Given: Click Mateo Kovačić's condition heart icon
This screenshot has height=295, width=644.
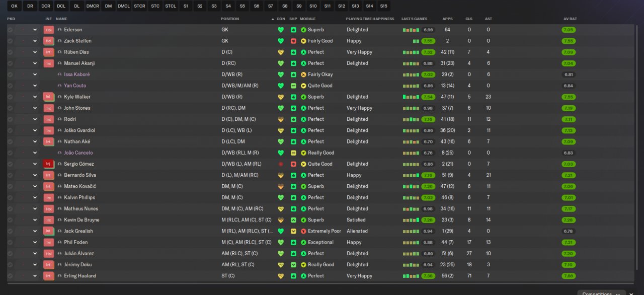Looking at the screenshot, I should coord(281,186).
